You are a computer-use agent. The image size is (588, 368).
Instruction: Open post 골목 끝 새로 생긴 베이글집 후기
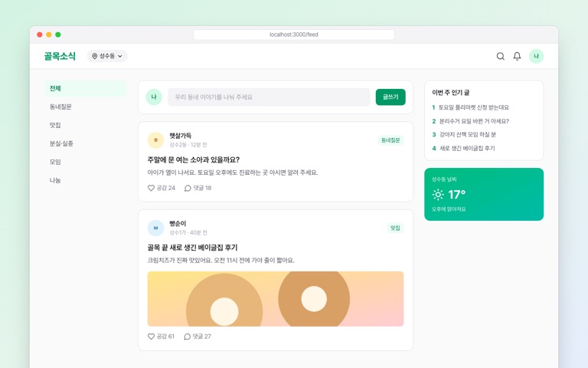pyautogui.click(x=192, y=248)
